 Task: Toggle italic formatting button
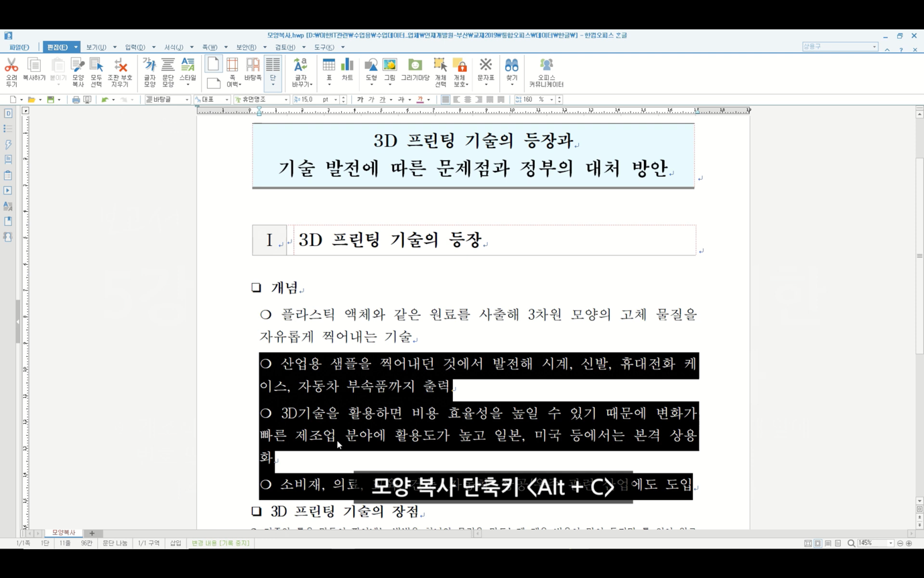pyautogui.click(x=371, y=100)
